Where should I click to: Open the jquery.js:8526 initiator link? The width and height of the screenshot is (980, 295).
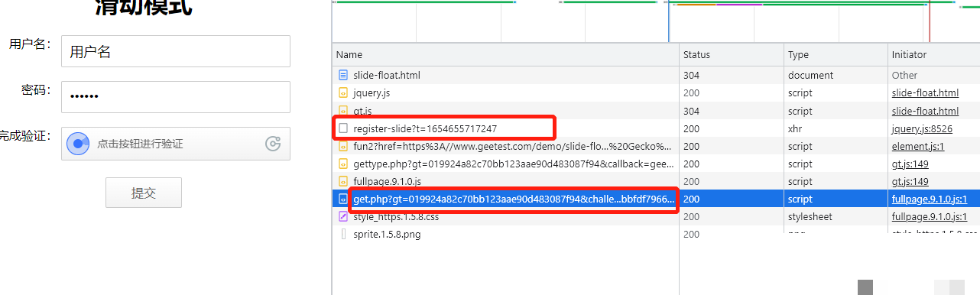click(x=922, y=128)
